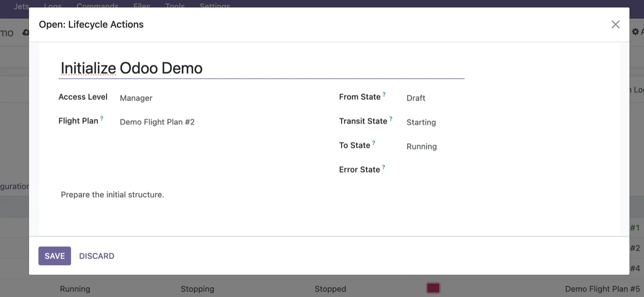Save the lifecycle action
Image resolution: width=644 pixels, height=297 pixels.
[55, 256]
